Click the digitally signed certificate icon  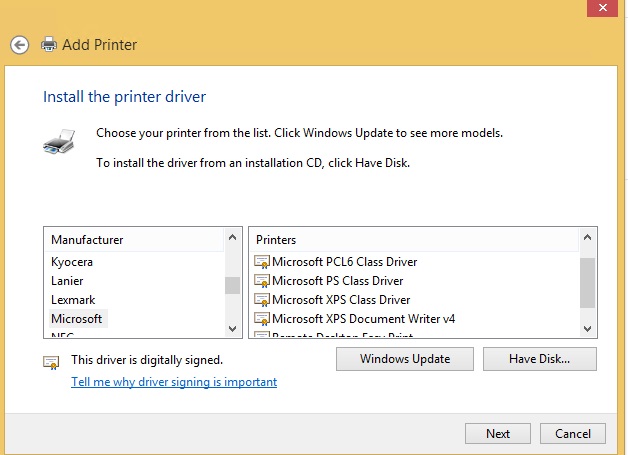click(51, 362)
